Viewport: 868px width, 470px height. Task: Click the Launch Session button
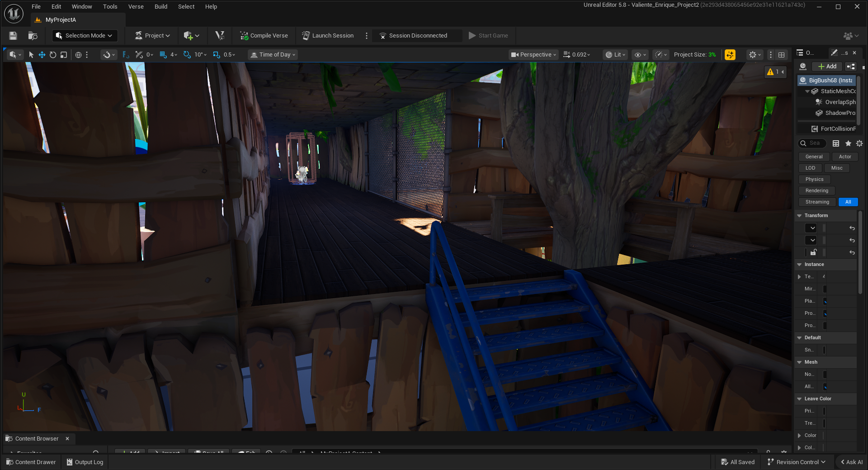328,36
